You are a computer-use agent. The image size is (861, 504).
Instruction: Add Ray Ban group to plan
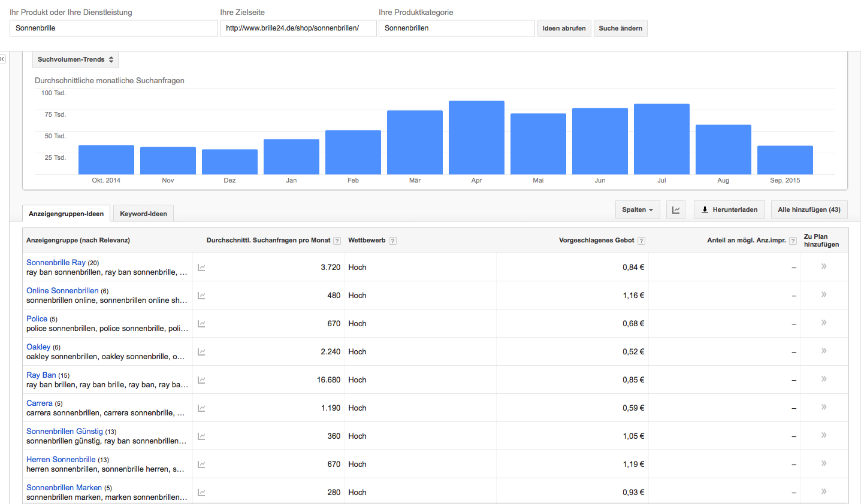click(824, 379)
